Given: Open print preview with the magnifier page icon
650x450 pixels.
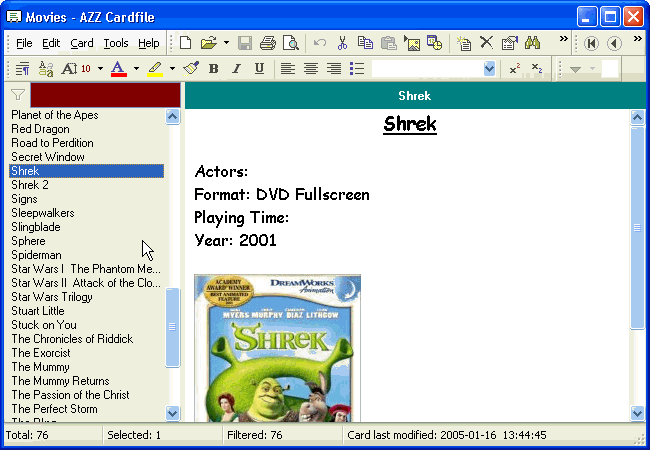Looking at the screenshot, I should click(291, 43).
